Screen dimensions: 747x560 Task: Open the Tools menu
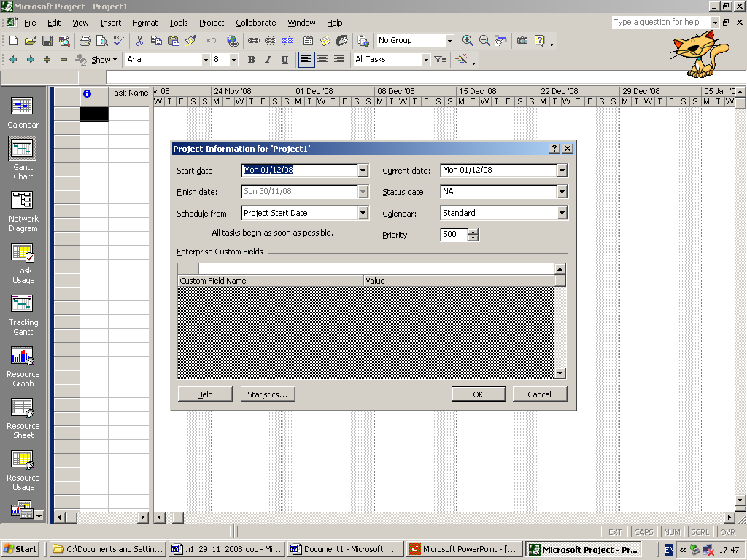[x=179, y=23]
